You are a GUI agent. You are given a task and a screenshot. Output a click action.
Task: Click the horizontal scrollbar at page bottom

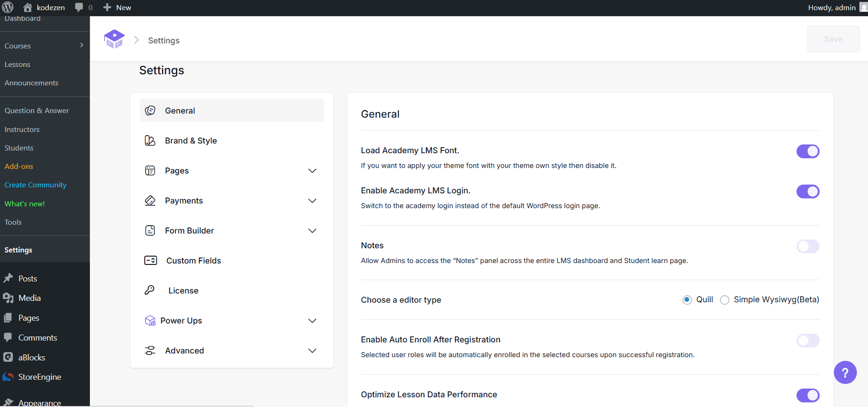click(172, 406)
